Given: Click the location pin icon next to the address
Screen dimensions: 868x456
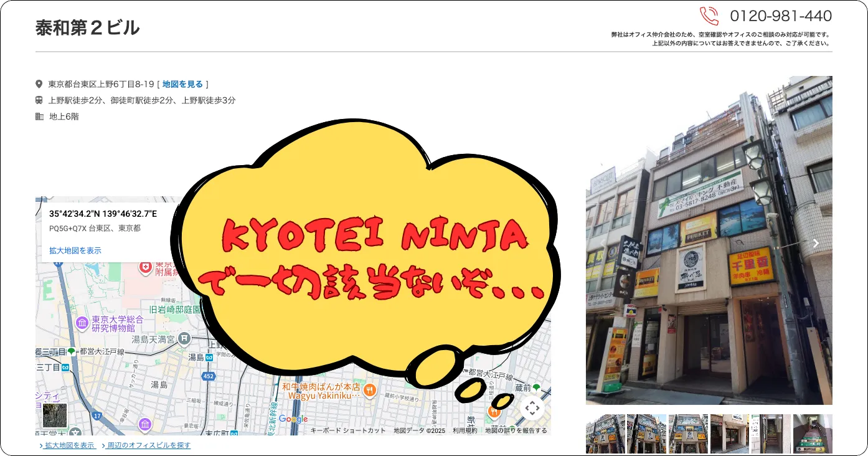Looking at the screenshot, I should point(39,83).
